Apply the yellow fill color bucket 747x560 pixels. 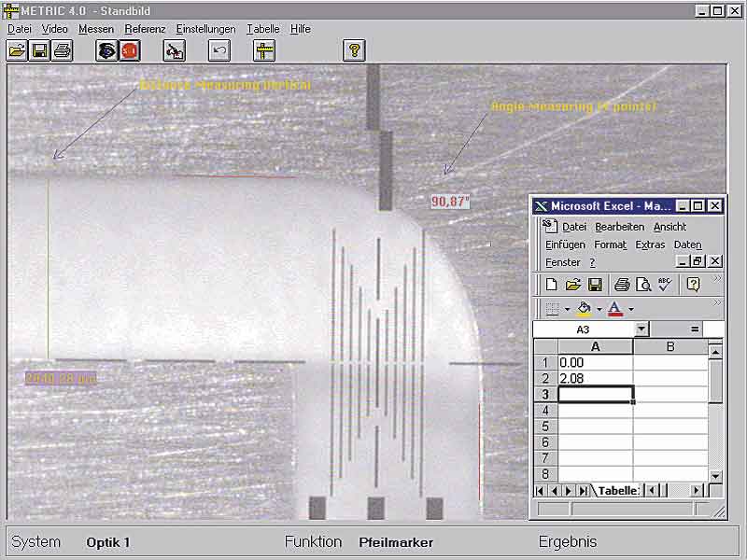coord(585,308)
